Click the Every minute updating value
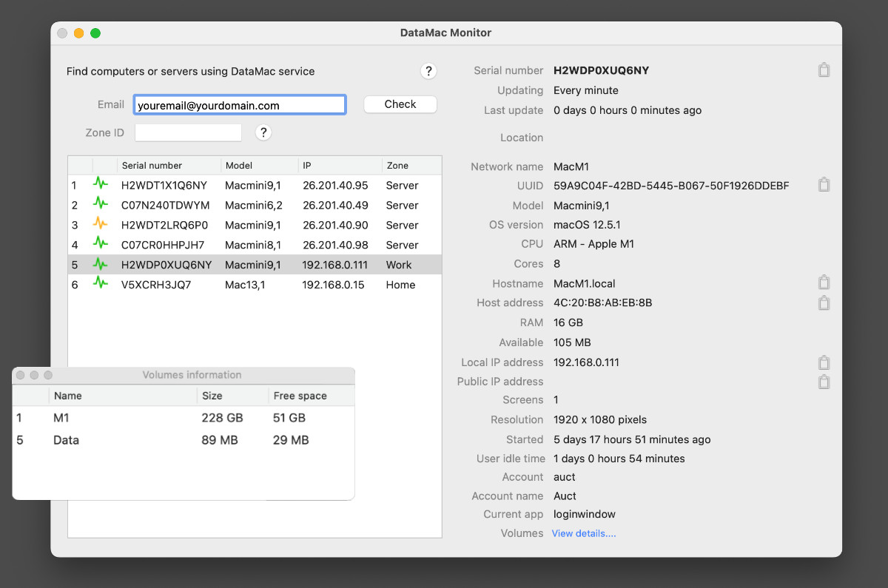 coord(586,90)
